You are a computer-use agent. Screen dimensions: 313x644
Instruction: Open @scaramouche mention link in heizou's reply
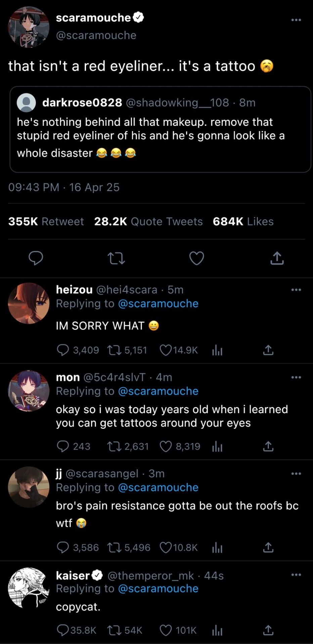tap(158, 304)
